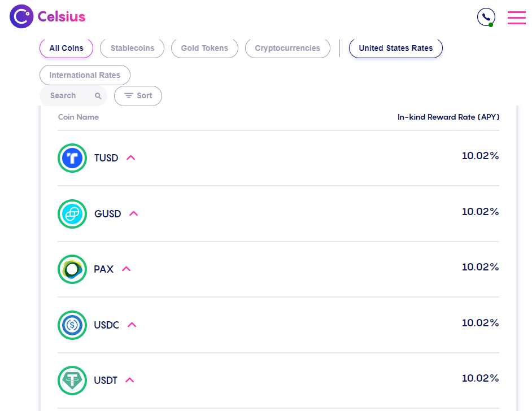The width and height of the screenshot is (532, 411).
Task: Collapse the PAX row chevron
Action: pos(126,269)
